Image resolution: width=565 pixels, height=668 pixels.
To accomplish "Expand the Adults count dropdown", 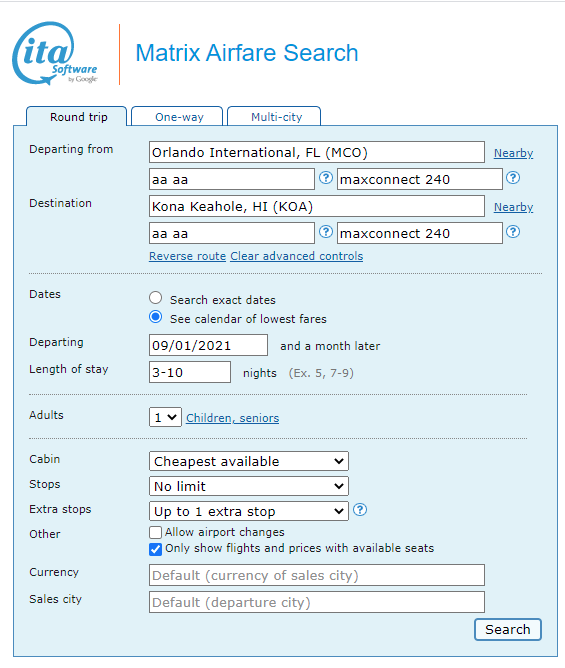I will pyautogui.click(x=165, y=418).
